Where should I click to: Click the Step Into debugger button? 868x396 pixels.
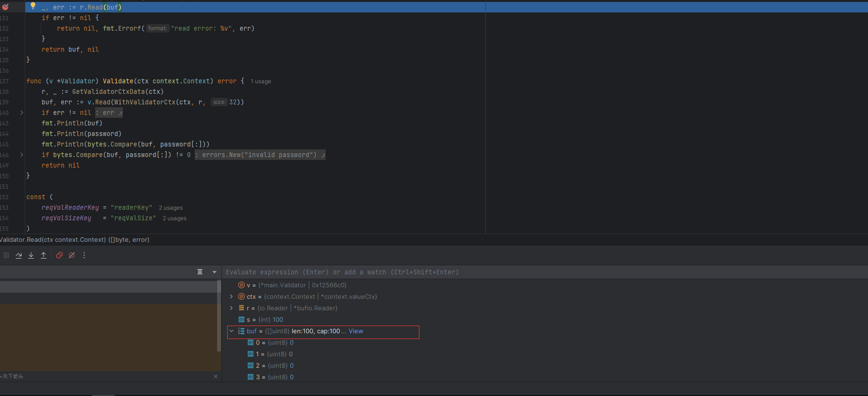pyautogui.click(x=31, y=255)
